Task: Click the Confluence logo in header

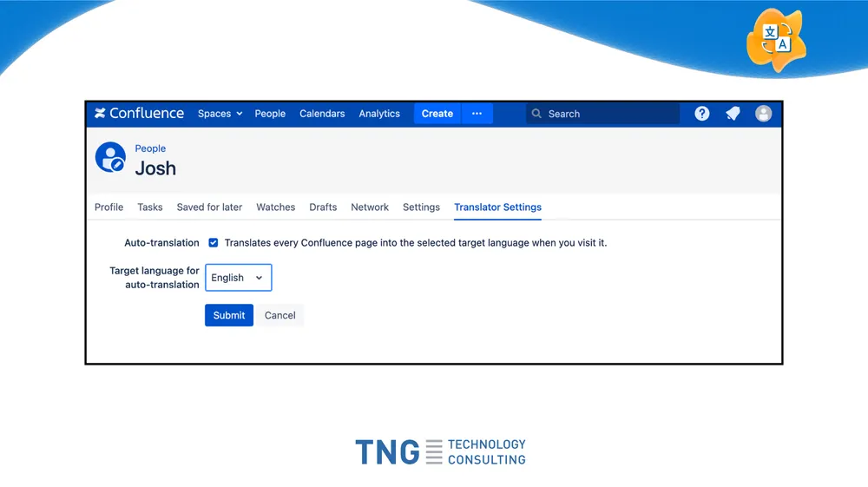Action: pyautogui.click(x=139, y=114)
